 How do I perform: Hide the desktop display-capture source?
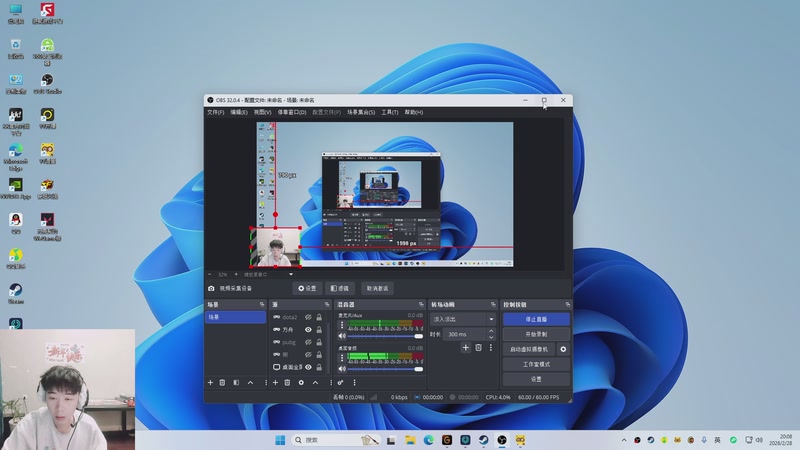[308, 367]
